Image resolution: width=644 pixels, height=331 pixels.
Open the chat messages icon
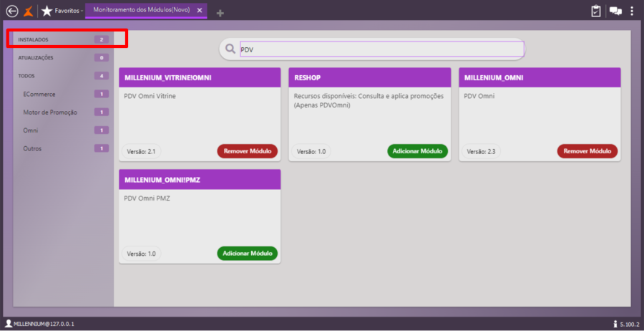point(615,11)
